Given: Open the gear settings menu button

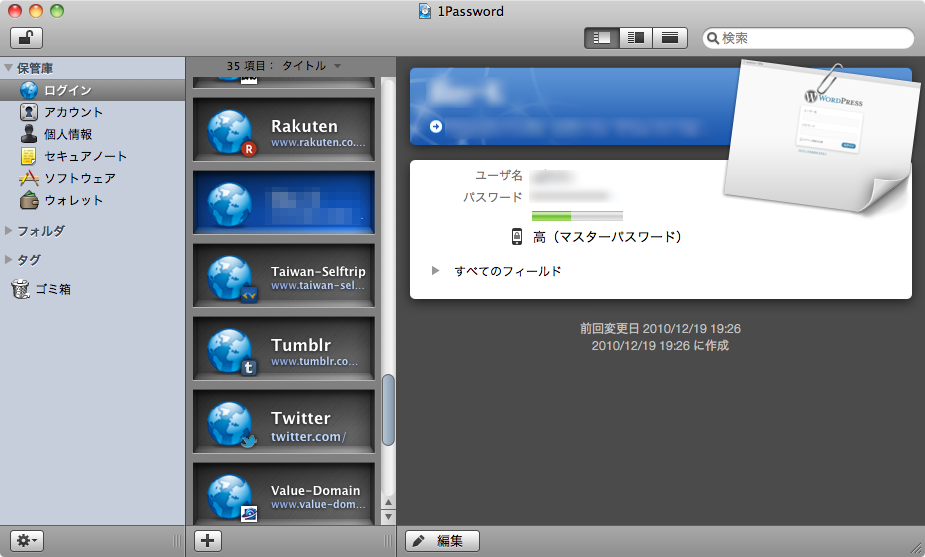Looking at the screenshot, I should [27, 540].
